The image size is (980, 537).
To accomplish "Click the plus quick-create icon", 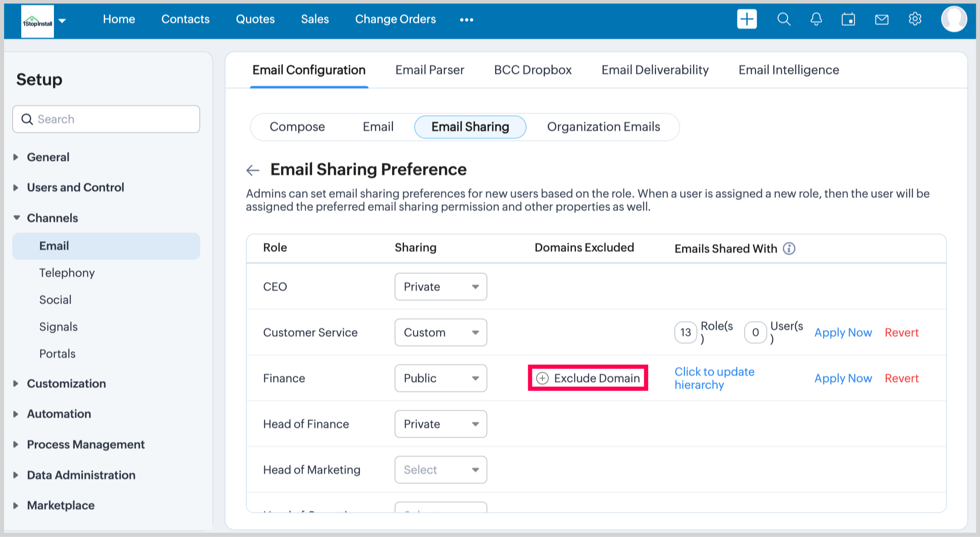I will pos(746,19).
